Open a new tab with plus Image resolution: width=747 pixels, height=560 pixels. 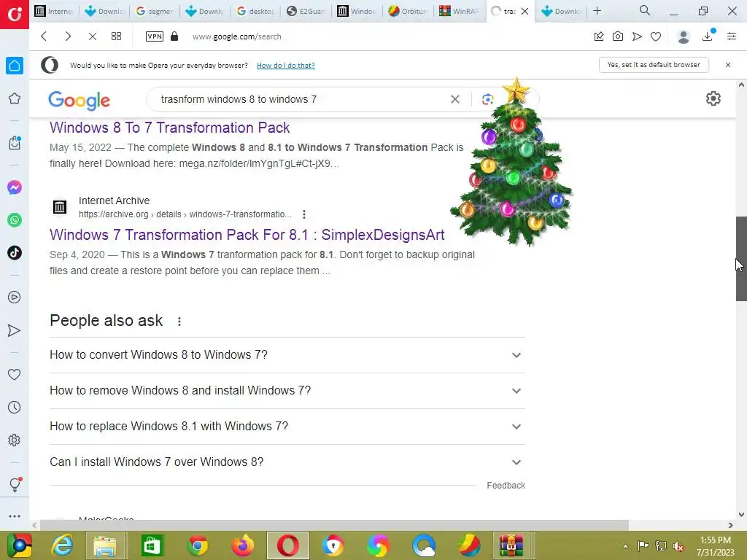597,11
